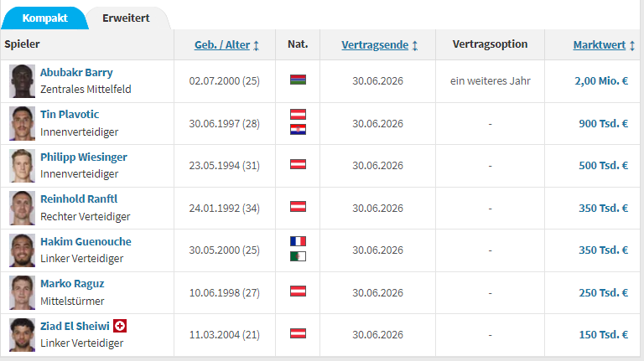The image size is (644, 361).
Task: Click Abubakr Barry's nationality flag
Action: 298,80
